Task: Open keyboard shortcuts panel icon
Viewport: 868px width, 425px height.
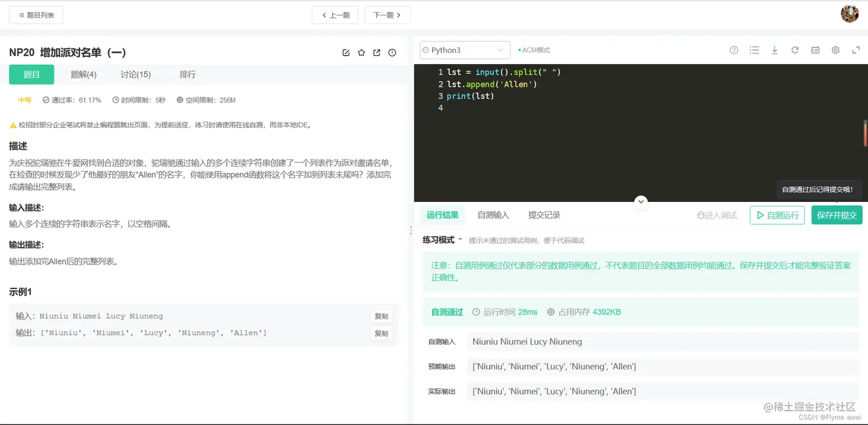Action: pyautogui.click(x=815, y=50)
